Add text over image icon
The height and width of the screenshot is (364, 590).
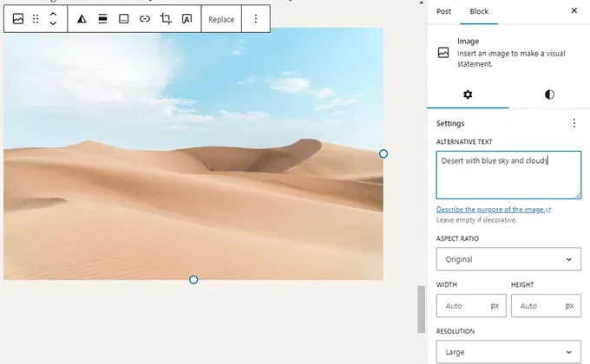coord(187,19)
